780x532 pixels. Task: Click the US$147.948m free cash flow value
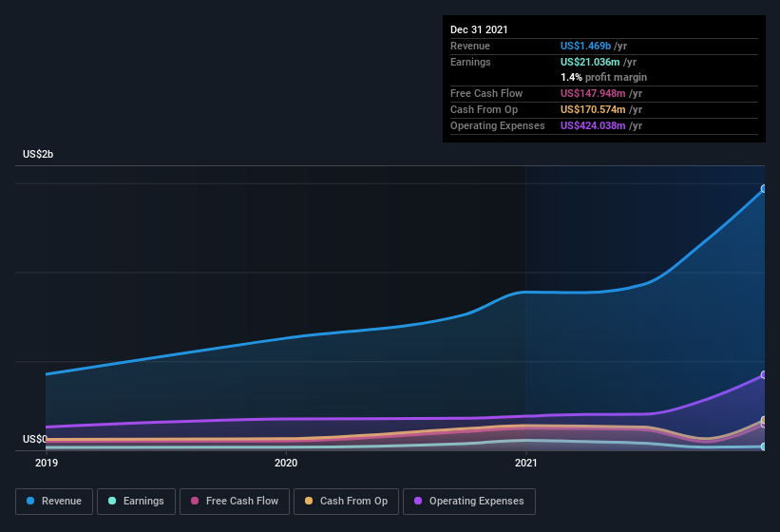tap(593, 93)
